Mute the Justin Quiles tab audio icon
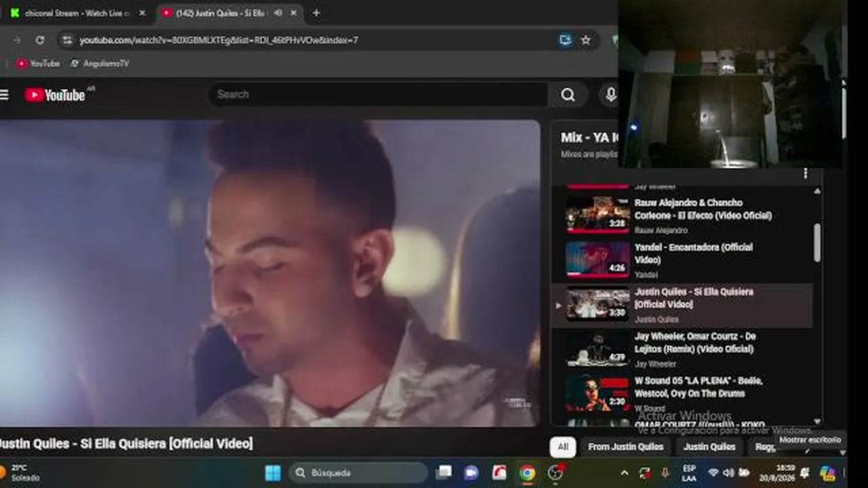This screenshot has height=488, width=868. [278, 13]
